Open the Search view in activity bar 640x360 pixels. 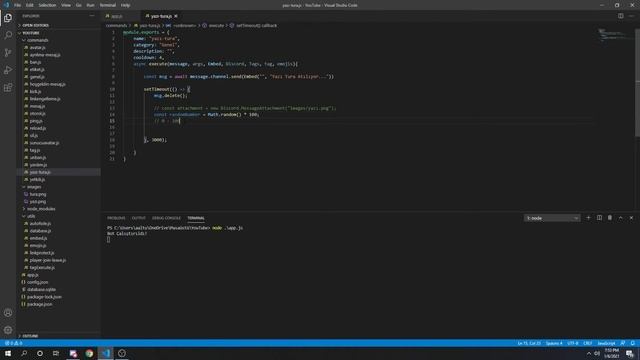coord(8,35)
